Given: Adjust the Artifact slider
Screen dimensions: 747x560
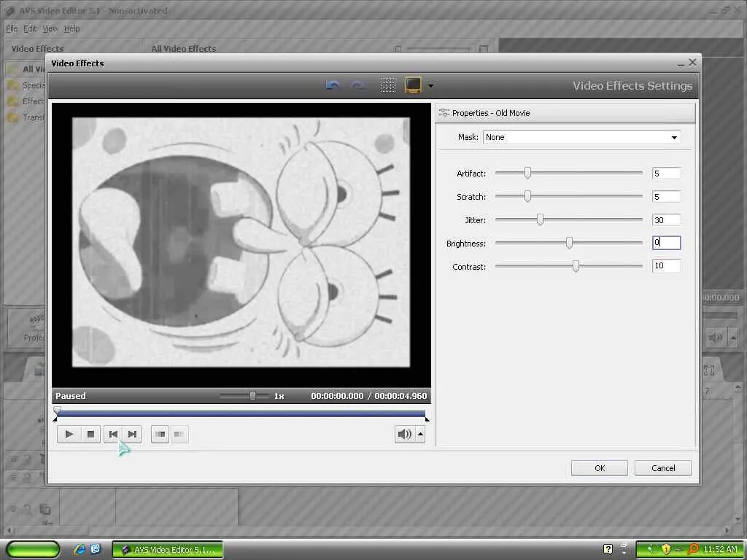Looking at the screenshot, I should [x=527, y=173].
